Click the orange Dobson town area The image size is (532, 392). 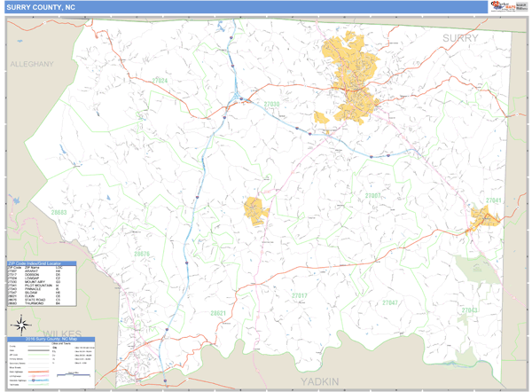[x=255, y=209]
